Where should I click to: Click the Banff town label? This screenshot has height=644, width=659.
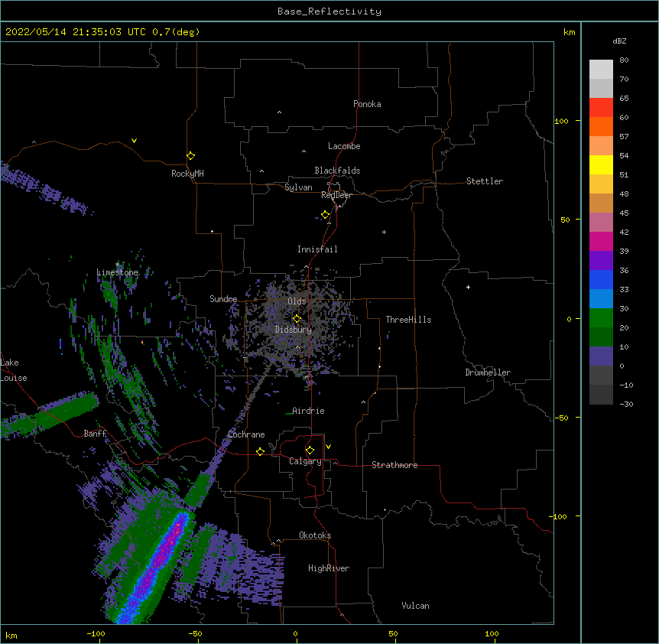[95, 434]
